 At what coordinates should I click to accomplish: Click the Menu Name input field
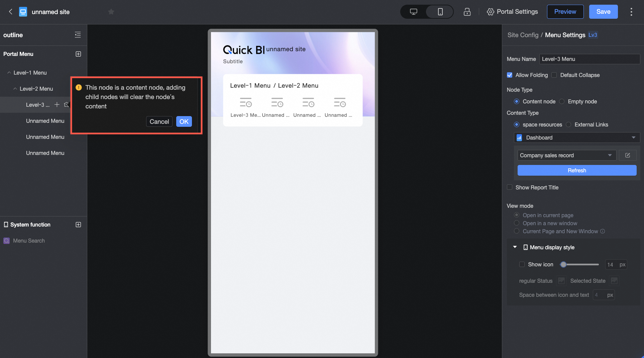coord(589,59)
